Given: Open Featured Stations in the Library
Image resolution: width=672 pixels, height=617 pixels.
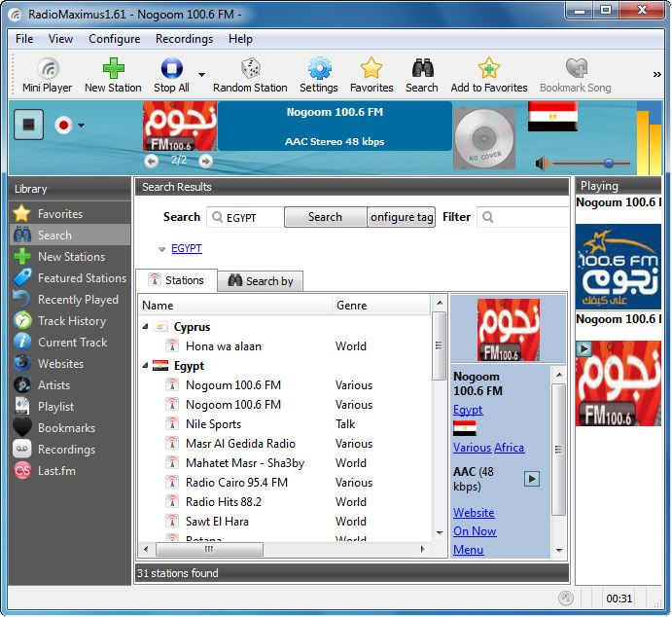Looking at the screenshot, I should pyautogui.click(x=70, y=277).
